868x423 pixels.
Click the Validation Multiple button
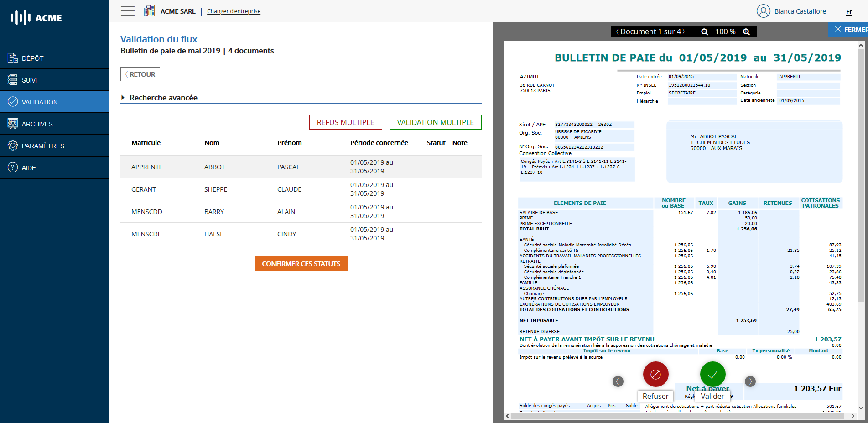(435, 122)
